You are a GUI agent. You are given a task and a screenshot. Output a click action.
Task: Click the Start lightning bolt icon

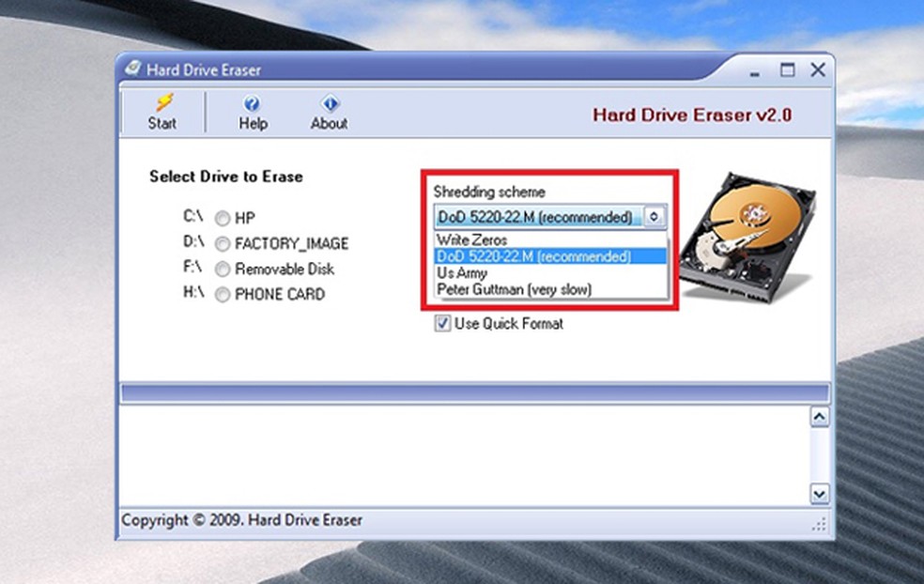pos(164,102)
